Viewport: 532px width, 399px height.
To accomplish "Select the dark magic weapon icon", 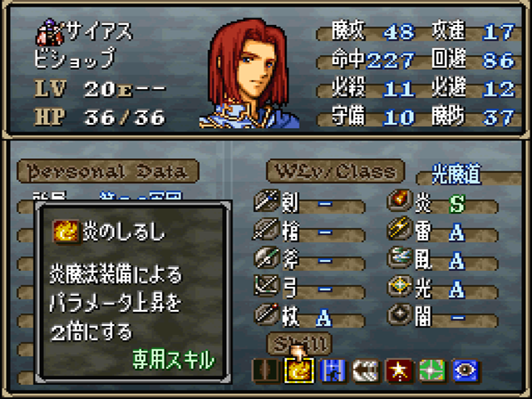I will [400, 314].
